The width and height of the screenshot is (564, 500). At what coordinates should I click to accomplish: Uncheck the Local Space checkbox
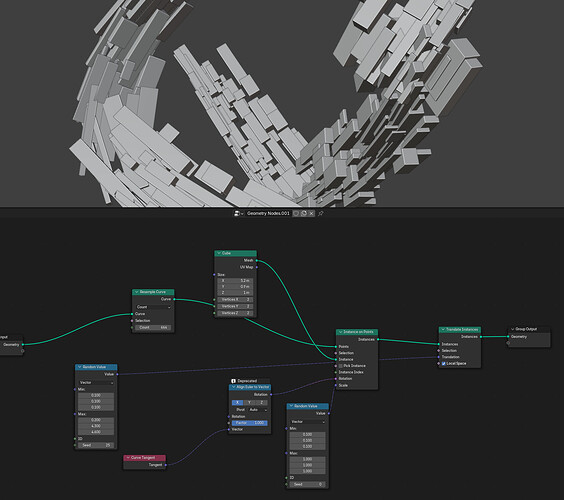tap(444, 364)
